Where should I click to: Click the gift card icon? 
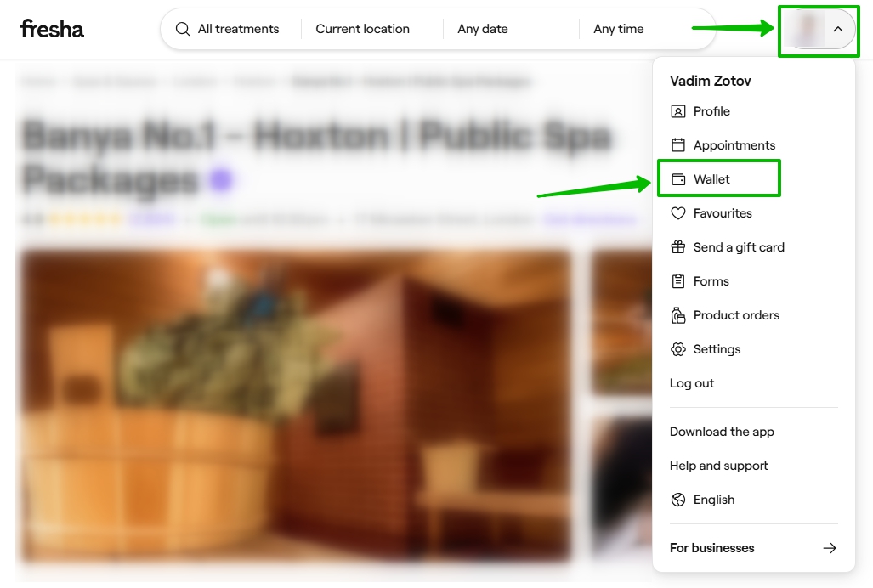coord(677,247)
